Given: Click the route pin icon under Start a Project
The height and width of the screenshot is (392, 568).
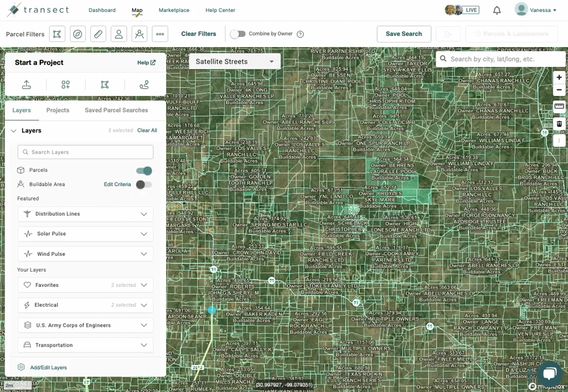Looking at the screenshot, I should [144, 85].
